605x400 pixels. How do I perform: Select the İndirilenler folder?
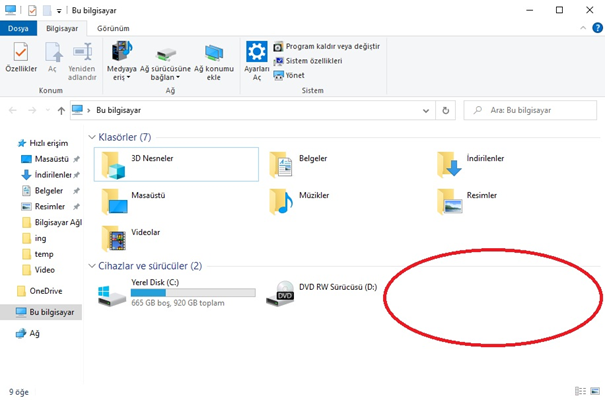(451, 163)
